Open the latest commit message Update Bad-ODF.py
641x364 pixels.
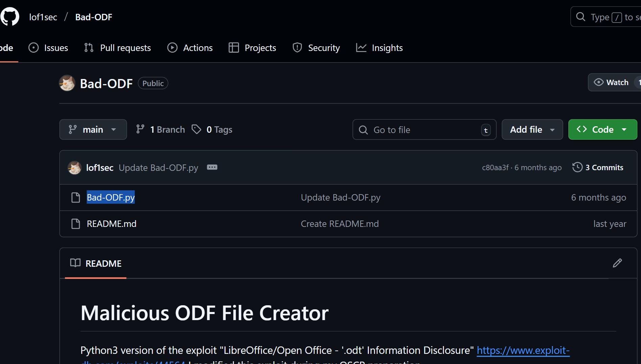[159, 167]
